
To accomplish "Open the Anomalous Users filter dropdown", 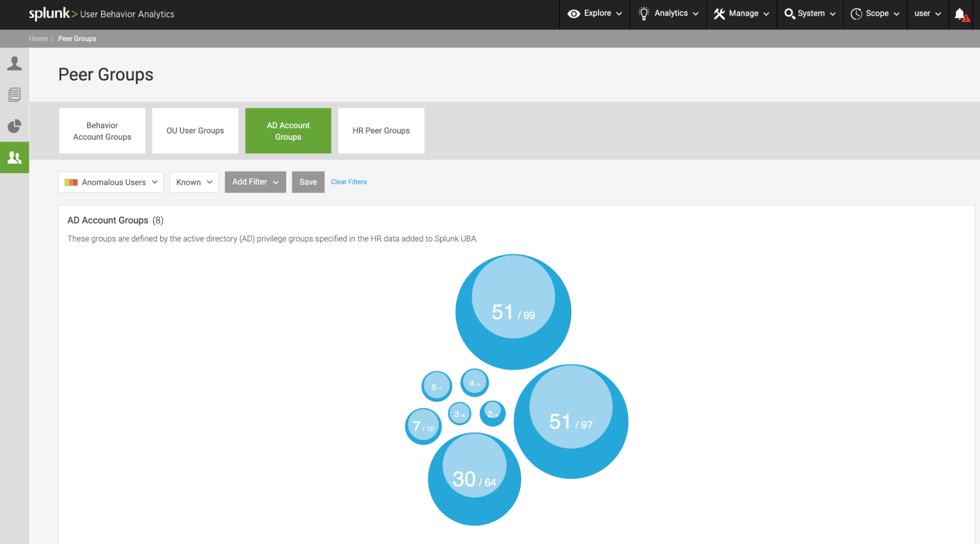I will (x=111, y=182).
